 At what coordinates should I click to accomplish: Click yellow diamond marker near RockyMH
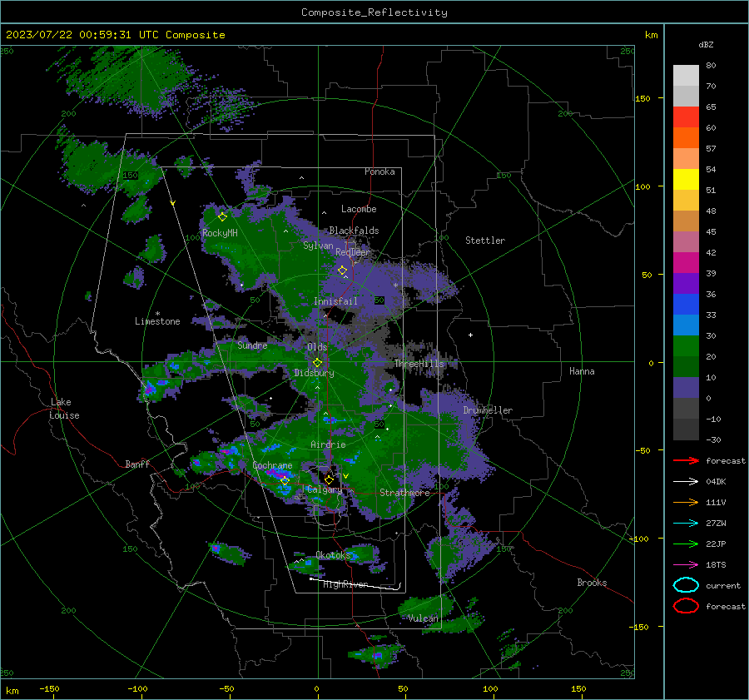pos(222,217)
